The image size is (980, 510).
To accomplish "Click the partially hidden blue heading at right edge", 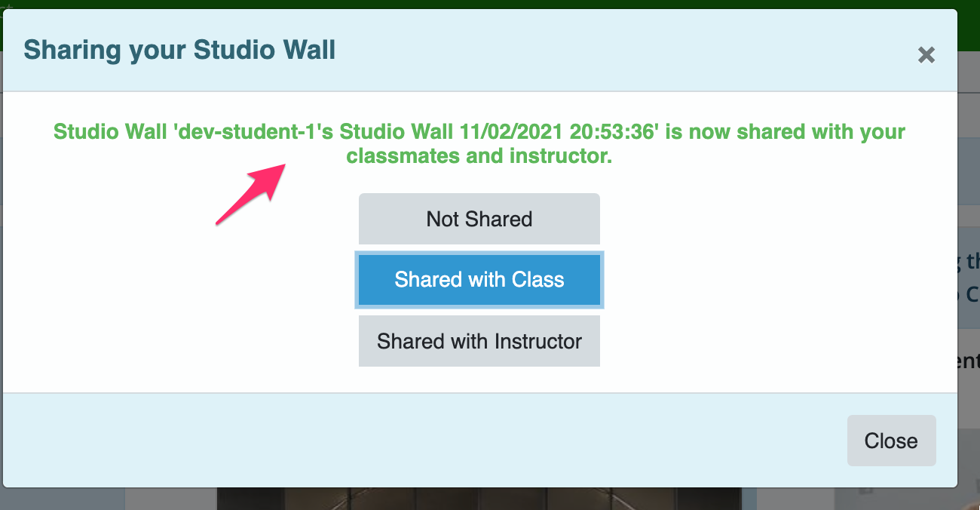I will coord(972,278).
